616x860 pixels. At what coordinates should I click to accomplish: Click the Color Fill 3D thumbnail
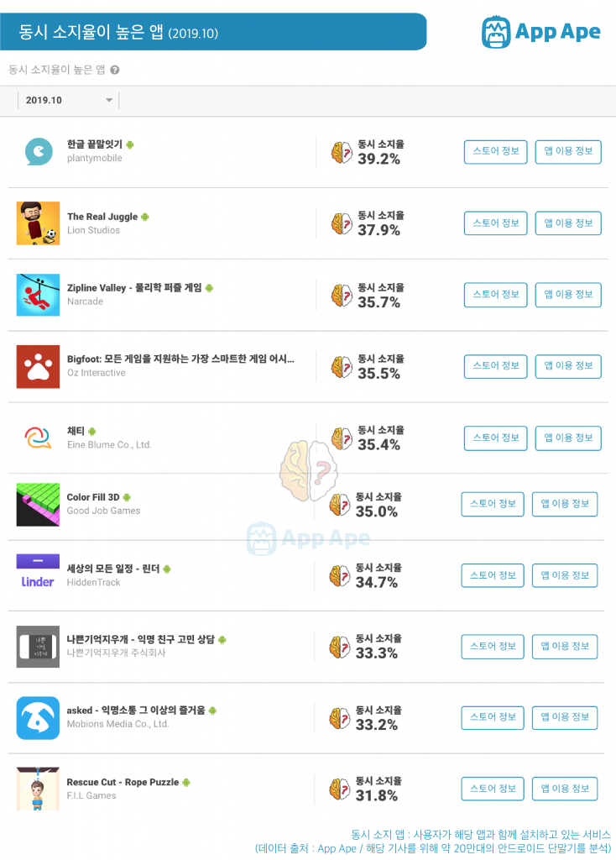tap(38, 505)
